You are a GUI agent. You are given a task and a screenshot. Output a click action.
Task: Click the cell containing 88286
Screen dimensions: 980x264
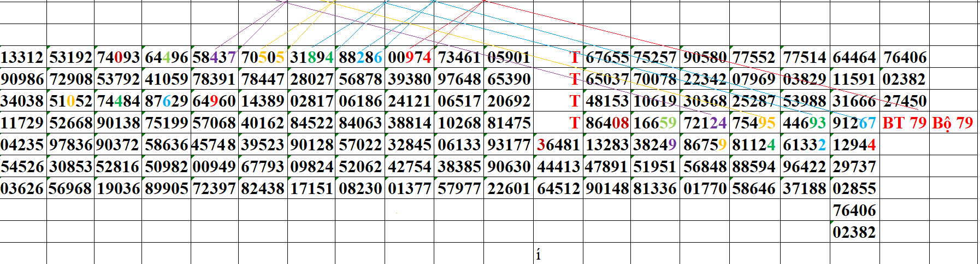(x=360, y=57)
